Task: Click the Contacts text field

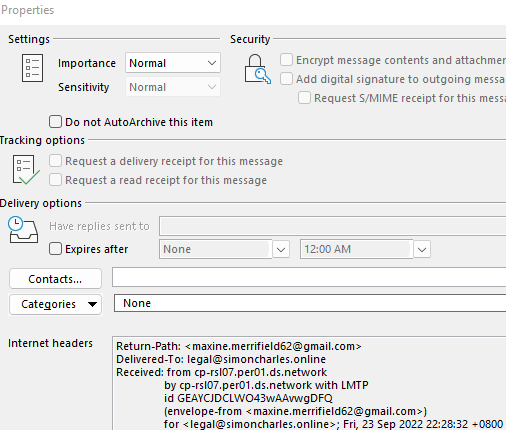Action: [x=309, y=277]
